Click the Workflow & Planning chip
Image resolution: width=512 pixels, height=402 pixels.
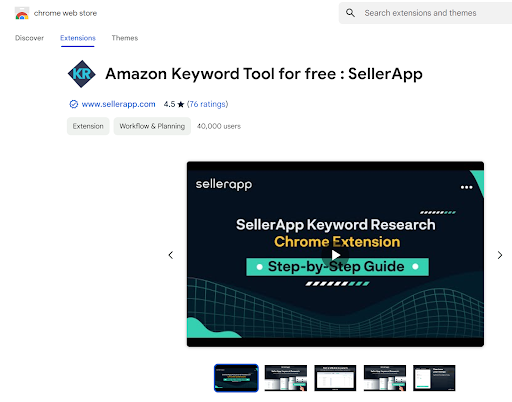(x=152, y=126)
